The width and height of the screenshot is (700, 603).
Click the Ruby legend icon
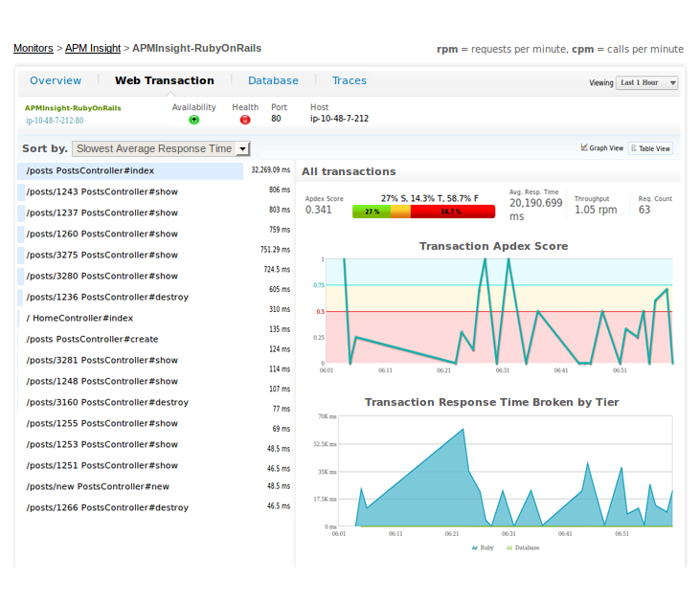(475, 547)
